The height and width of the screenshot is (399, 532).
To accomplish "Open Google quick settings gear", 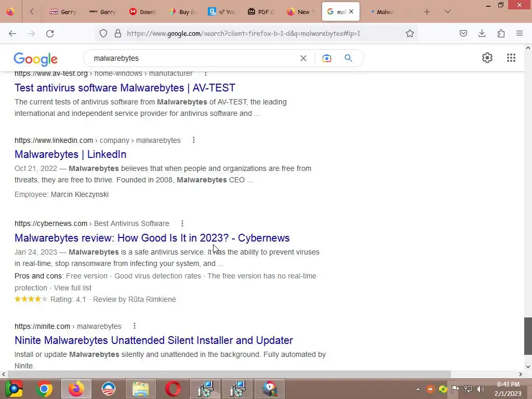I will pyautogui.click(x=487, y=58).
